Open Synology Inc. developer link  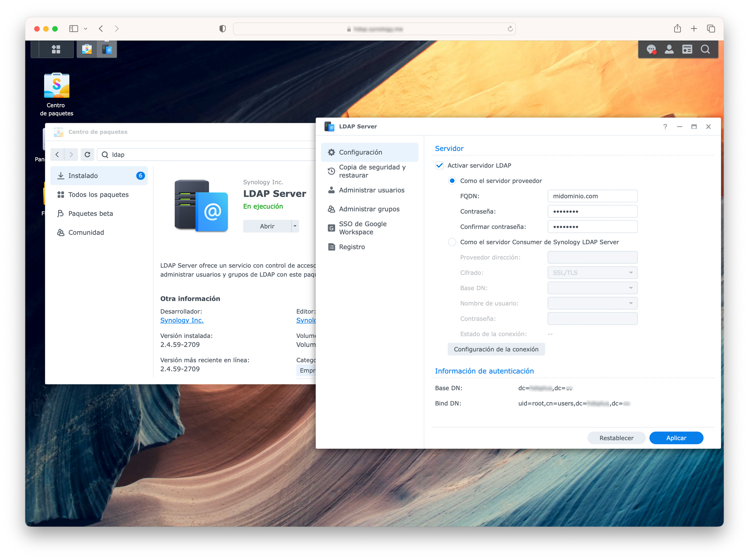coord(182,320)
